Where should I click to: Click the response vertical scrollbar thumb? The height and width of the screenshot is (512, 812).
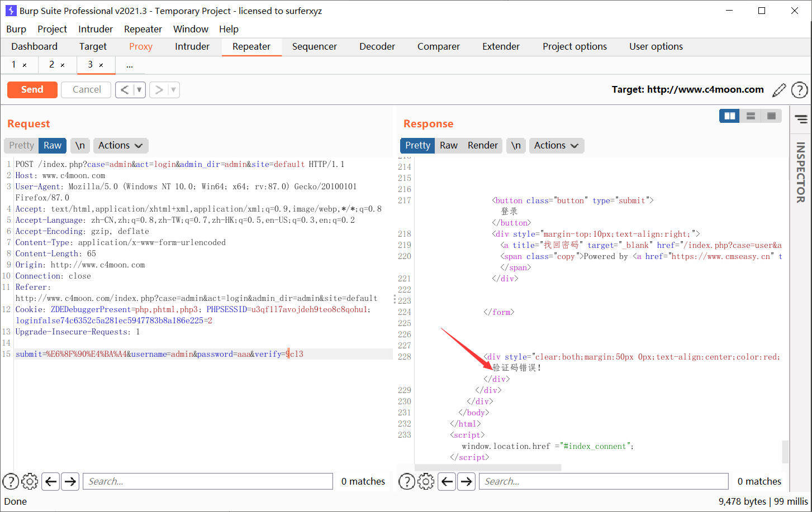click(785, 451)
